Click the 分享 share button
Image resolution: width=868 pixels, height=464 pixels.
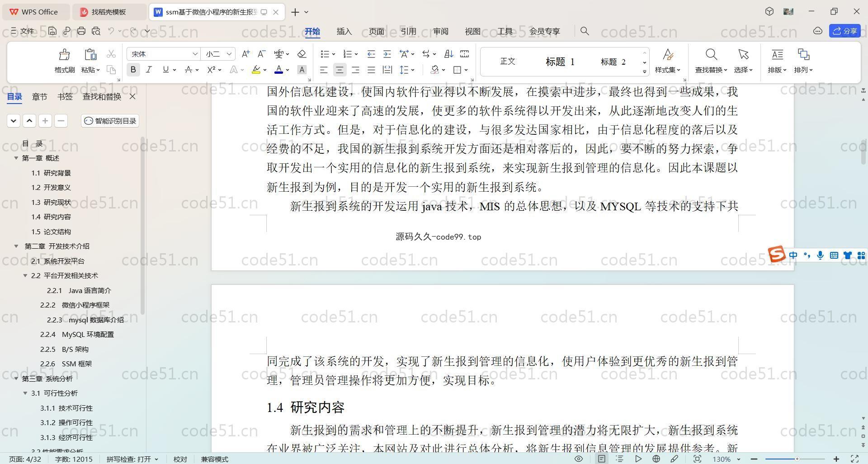(845, 31)
